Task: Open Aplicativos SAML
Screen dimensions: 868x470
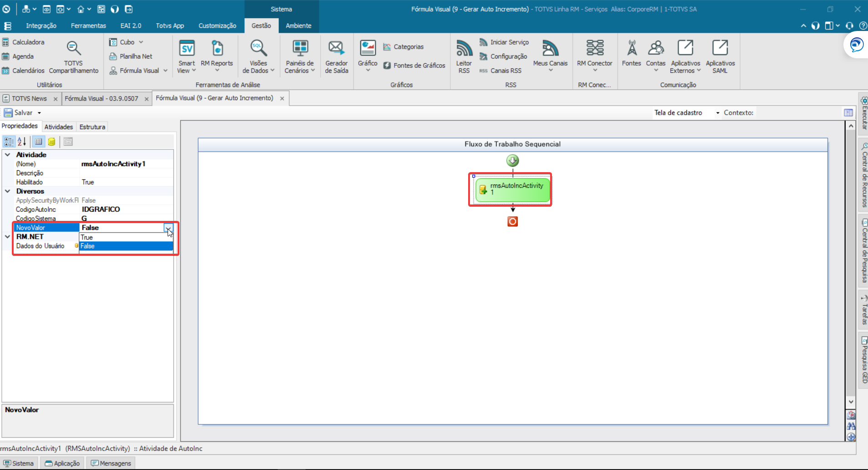Action: [x=720, y=57]
